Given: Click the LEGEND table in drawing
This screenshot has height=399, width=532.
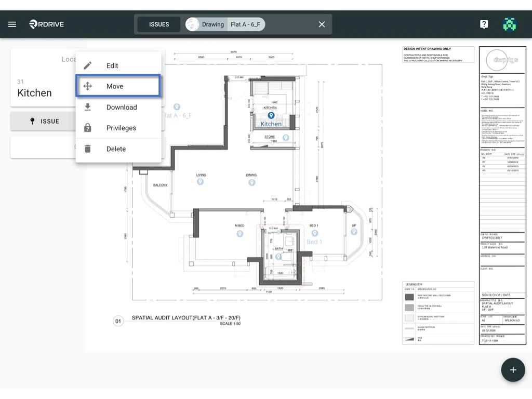Looking at the screenshot, I should point(438,313).
